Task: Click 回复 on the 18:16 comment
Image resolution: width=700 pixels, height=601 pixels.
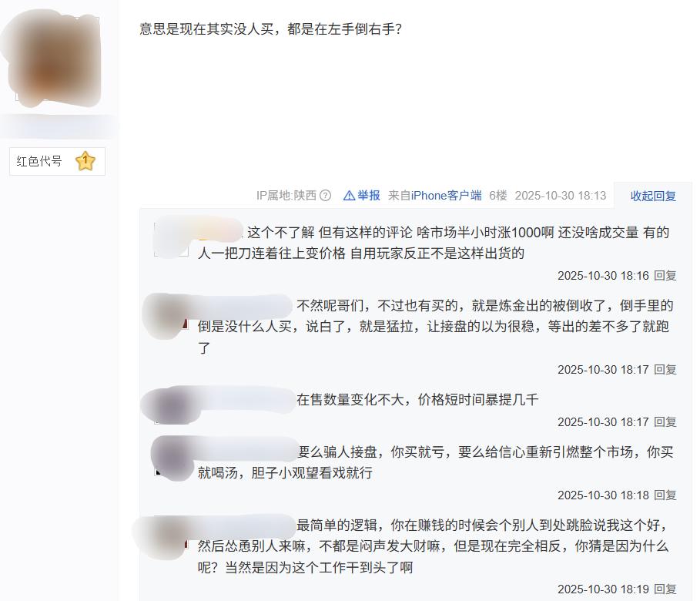Action: tap(665, 276)
